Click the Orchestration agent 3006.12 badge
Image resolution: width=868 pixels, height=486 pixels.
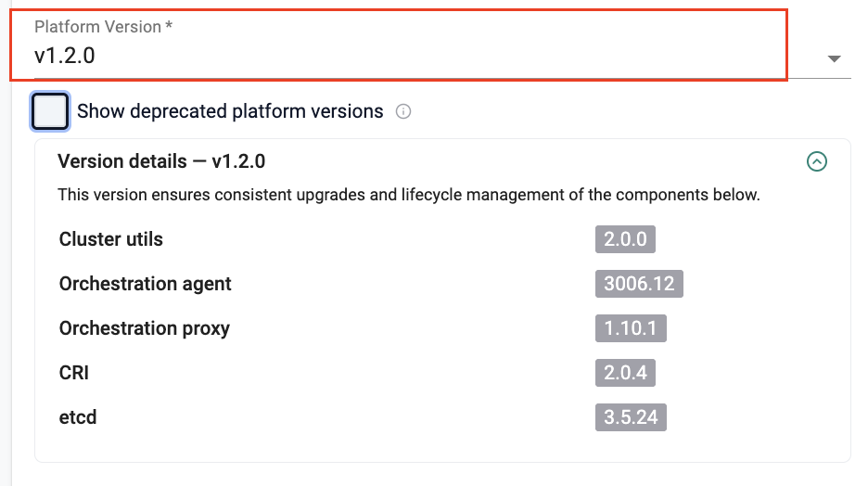tap(639, 284)
